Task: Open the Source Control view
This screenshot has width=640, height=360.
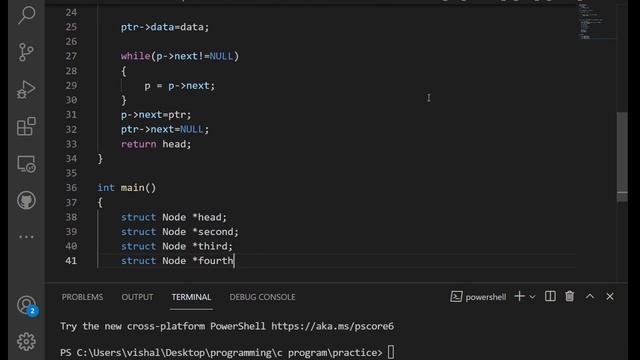Action: (x=27, y=52)
